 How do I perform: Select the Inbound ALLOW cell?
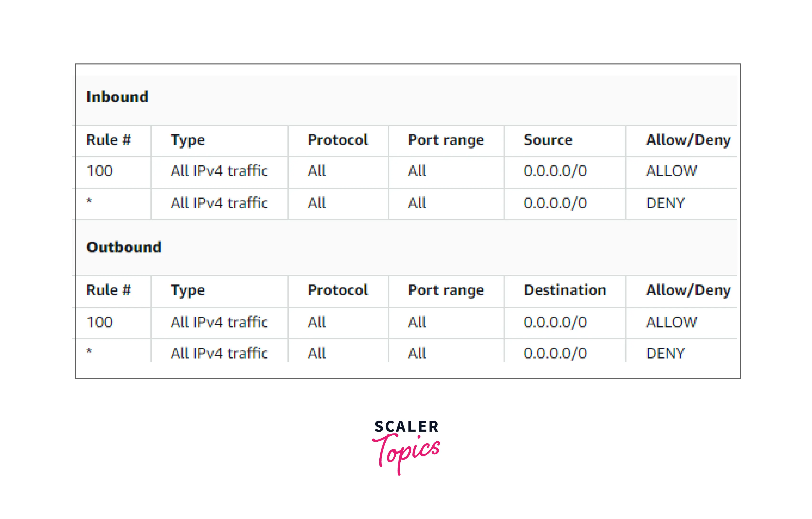tap(671, 171)
